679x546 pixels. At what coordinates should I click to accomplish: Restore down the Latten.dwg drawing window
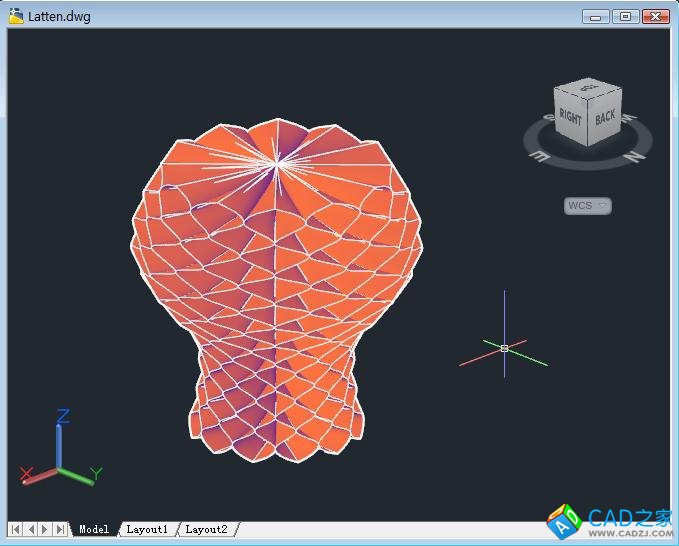tap(625, 16)
